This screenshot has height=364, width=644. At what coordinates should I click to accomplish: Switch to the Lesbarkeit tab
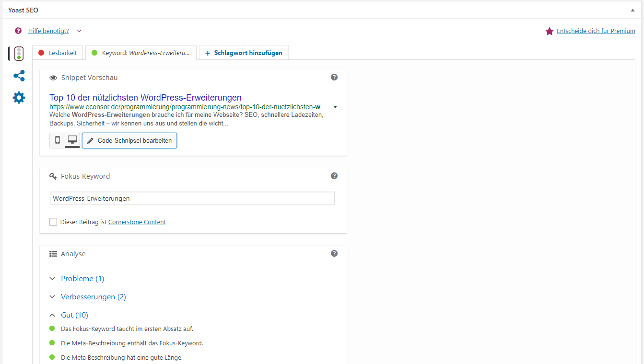pos(58,53)
